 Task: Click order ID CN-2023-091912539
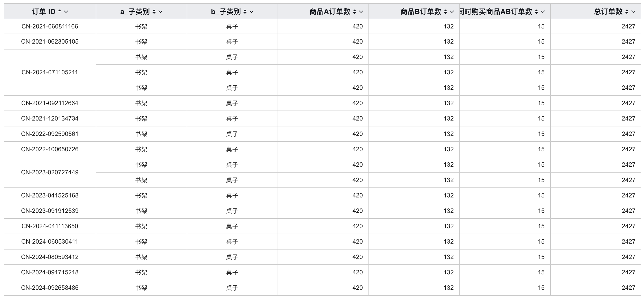50,211
